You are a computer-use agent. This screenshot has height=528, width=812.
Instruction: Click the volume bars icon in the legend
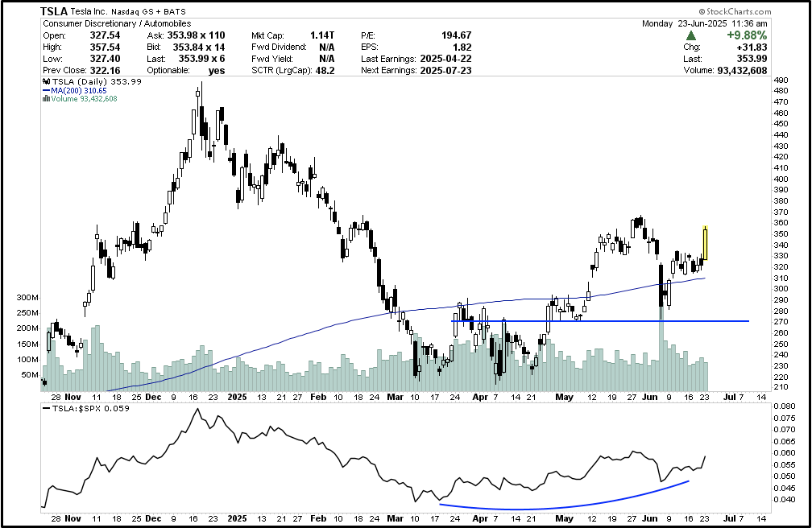pyautogui.click(x=46, y=99)
